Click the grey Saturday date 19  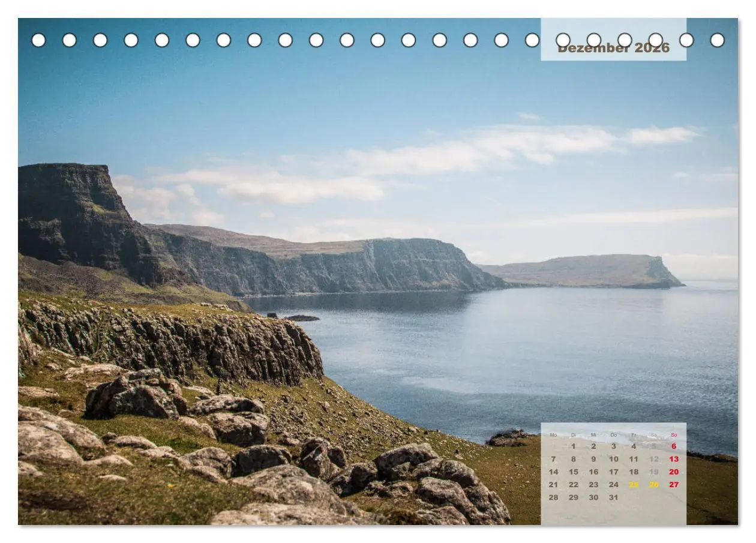pos(654,472)
